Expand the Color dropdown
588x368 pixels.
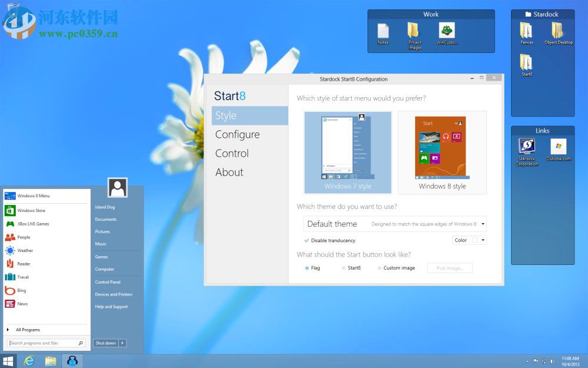tap(484, 240)
